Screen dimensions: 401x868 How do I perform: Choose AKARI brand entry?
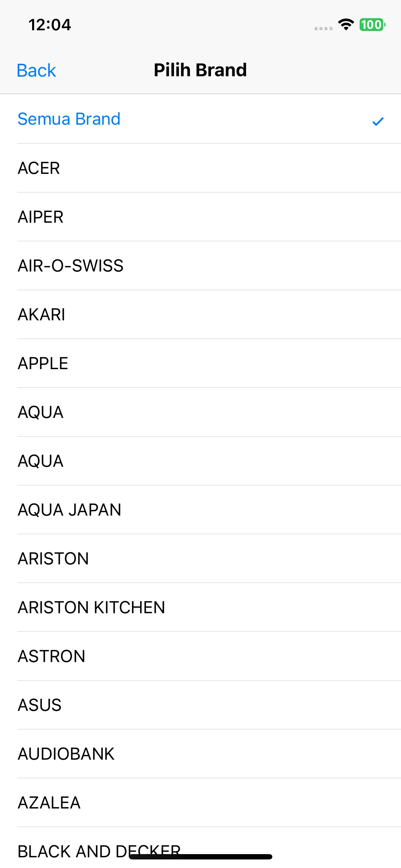coord(200,314)
